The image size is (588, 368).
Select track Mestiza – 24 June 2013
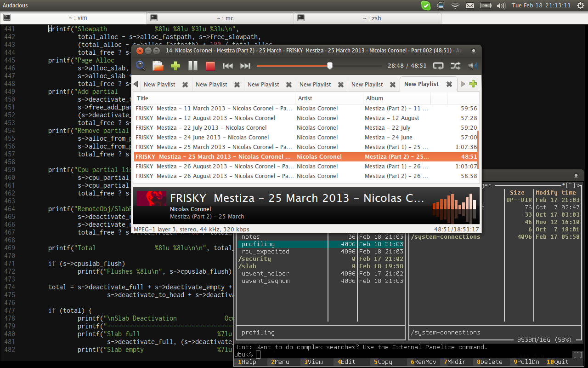click(x=305, y=138)
